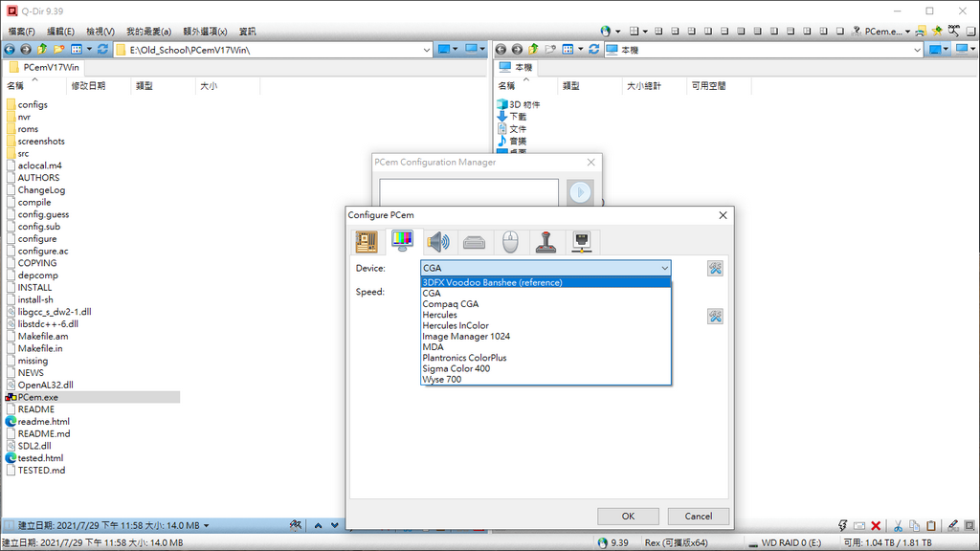Select the Display settings tab (monitor icon)
Viewport: 980px width, 551px height.
pyautogui.click(x=402, y=240)
